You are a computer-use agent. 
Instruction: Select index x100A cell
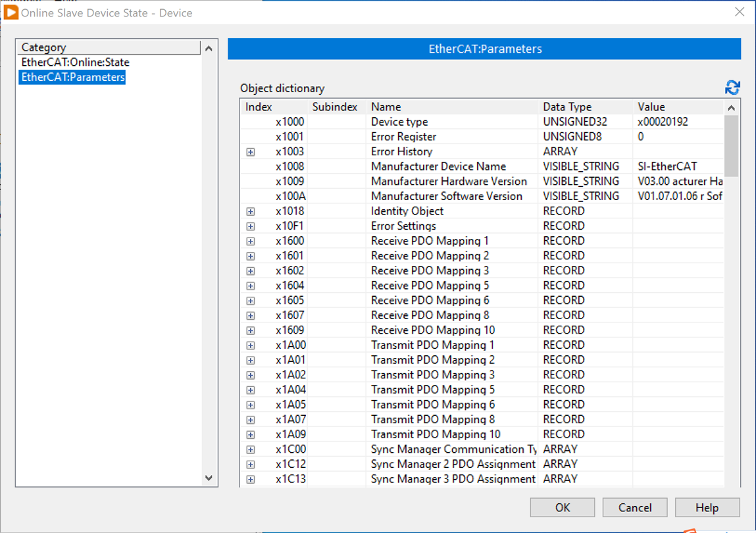[291, 196]
